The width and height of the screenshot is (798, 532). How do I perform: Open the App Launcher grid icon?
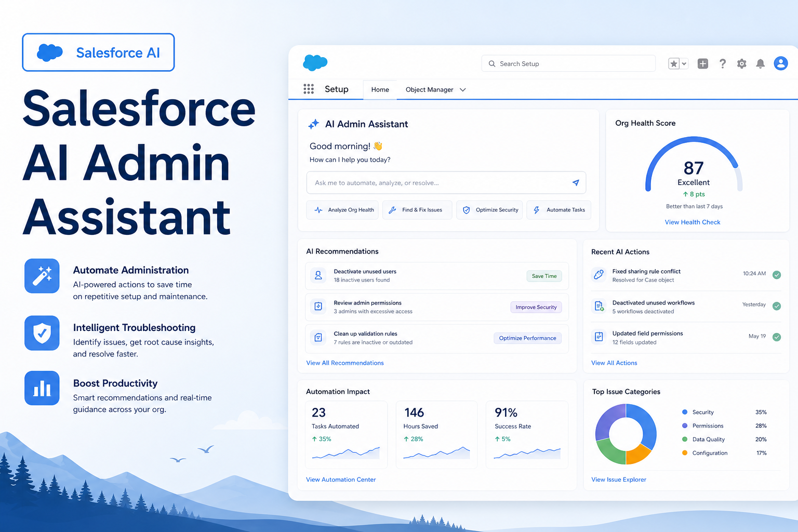(x=309, y=89)
